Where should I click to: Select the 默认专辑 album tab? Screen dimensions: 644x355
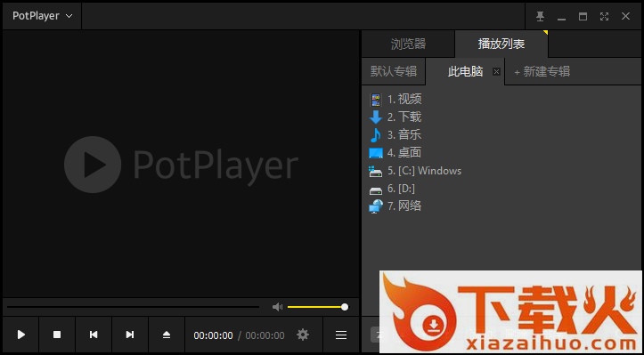(394, 71)
